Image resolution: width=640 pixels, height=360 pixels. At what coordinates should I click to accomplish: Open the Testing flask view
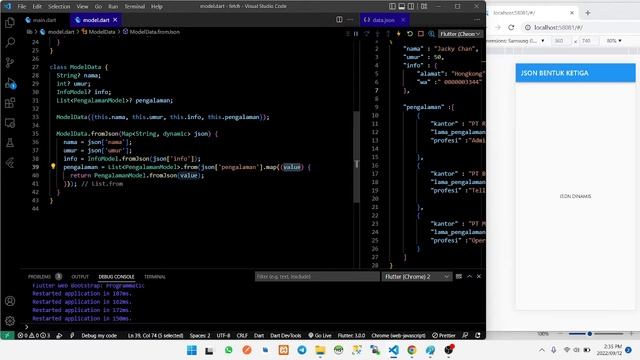10,143
